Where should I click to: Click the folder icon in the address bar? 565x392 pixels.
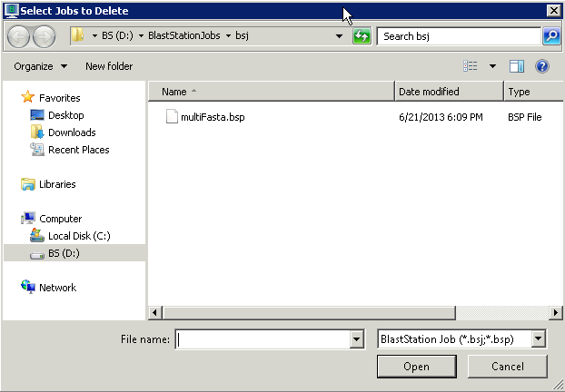[77, 35]
